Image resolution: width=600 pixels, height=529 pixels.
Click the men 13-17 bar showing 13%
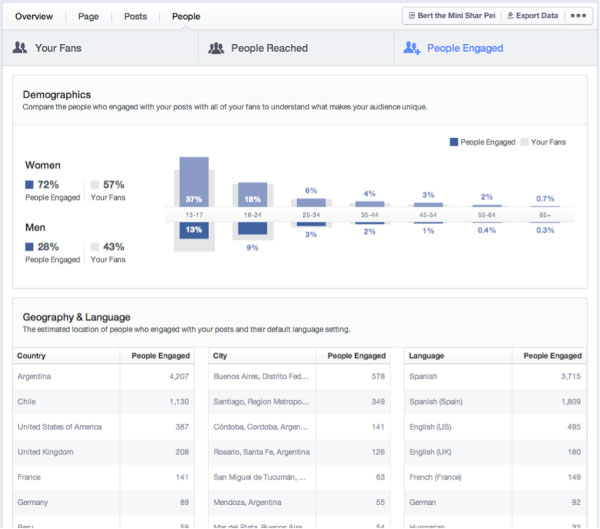[193, 230]
